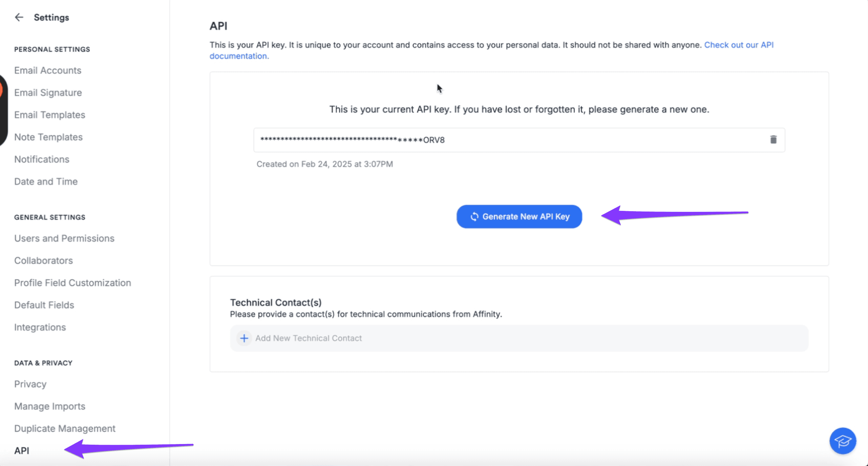Select Email Templates in sidebar
This screenshot has width=868, height=466.
pos(50,115)
